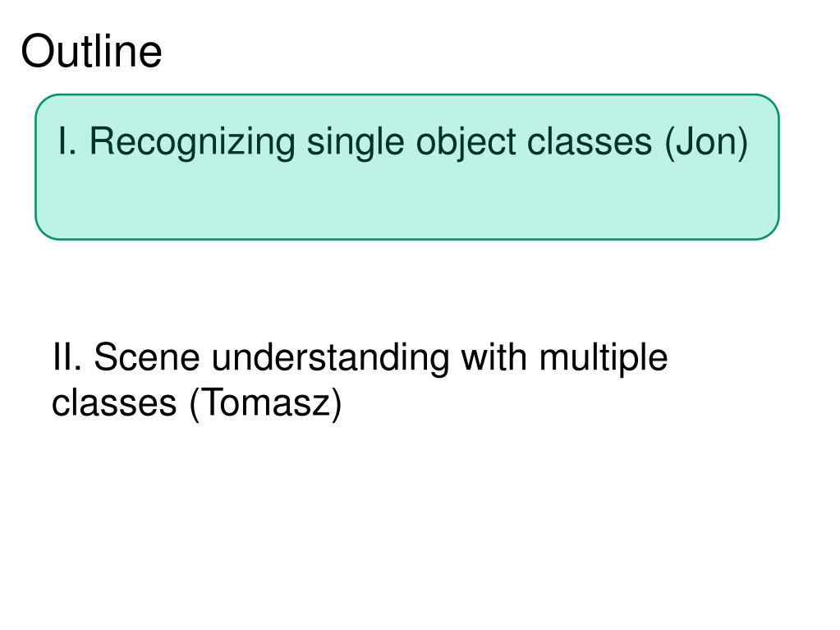Click the green box's top border edge
Screen dimensions: 840x630
(x=407, y=94)
